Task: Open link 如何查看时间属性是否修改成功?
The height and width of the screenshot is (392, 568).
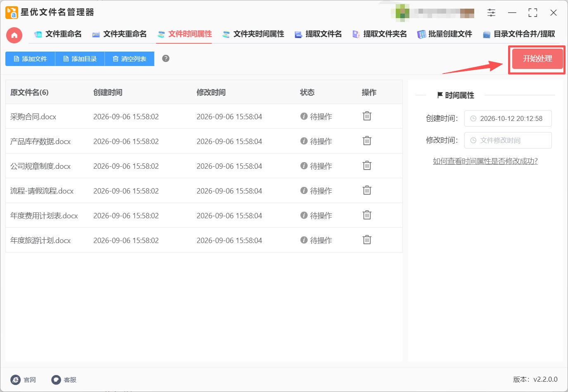Action: pyautogui.click(x=485, y=161)
